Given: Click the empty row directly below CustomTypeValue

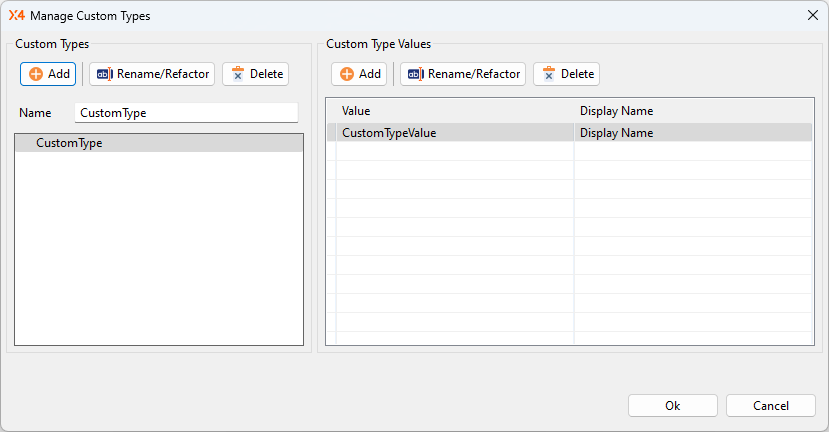Looking at the screenshot, I should tap(455, 151).
